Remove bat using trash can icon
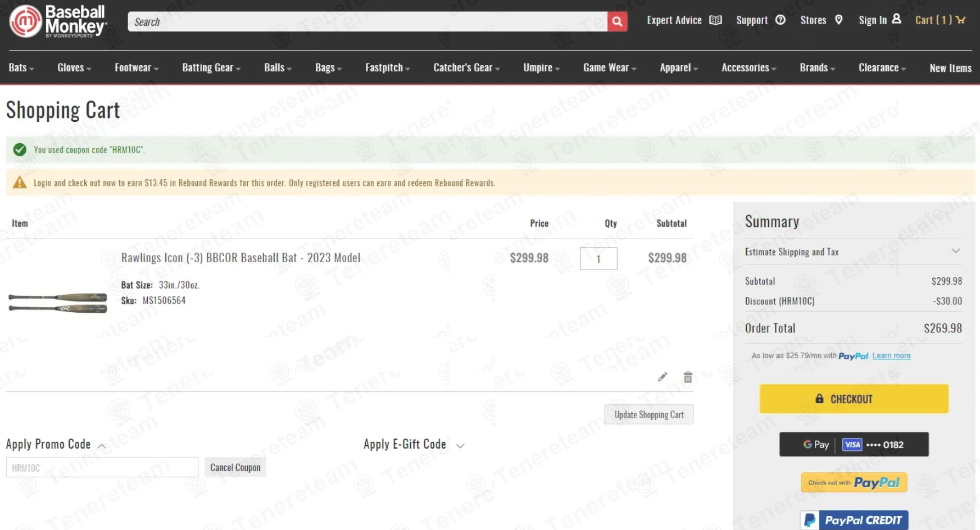This screenshot has height=530, width=980. point(688,377)
